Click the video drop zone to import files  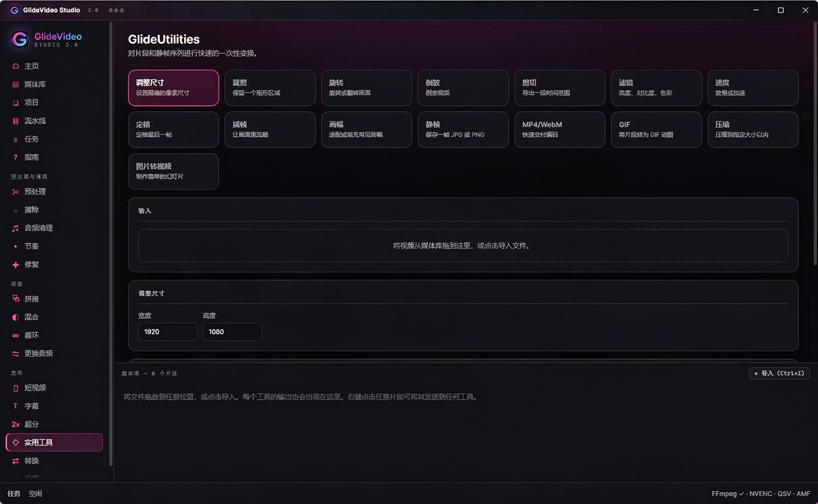[x=463, y=246]
